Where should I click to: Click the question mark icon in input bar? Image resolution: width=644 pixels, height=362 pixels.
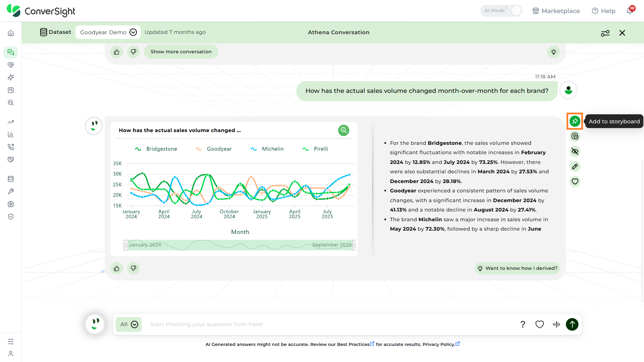pos(523,324)
